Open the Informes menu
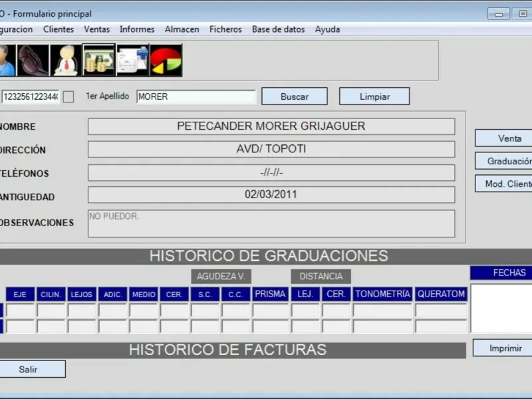The height and width of the screenshot is (399, 532). [137, 29]
